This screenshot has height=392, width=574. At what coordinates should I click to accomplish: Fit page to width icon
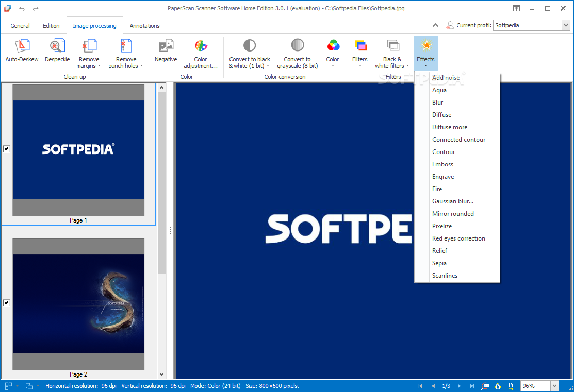click(511, 386)
